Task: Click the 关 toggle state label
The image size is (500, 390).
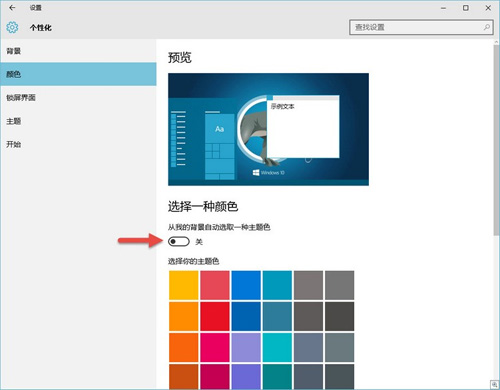Action: [199, 242]
